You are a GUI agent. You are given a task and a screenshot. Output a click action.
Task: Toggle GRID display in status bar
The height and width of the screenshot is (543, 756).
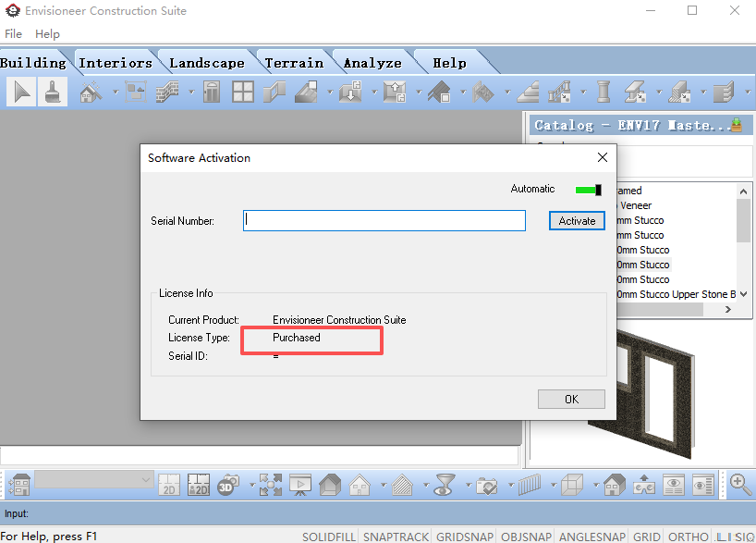click(647, 537)
